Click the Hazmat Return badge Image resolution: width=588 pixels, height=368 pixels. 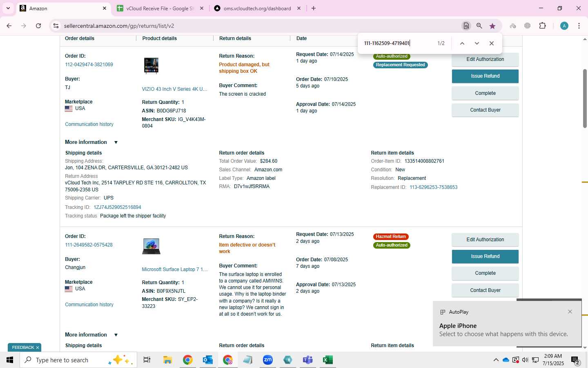coord(391,237)
